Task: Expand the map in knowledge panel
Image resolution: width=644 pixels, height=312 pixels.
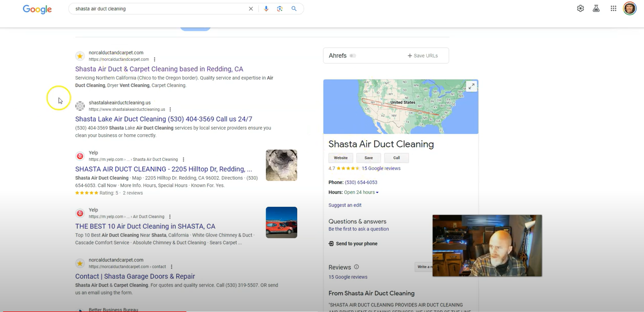Action: click(x=471, y=86)
